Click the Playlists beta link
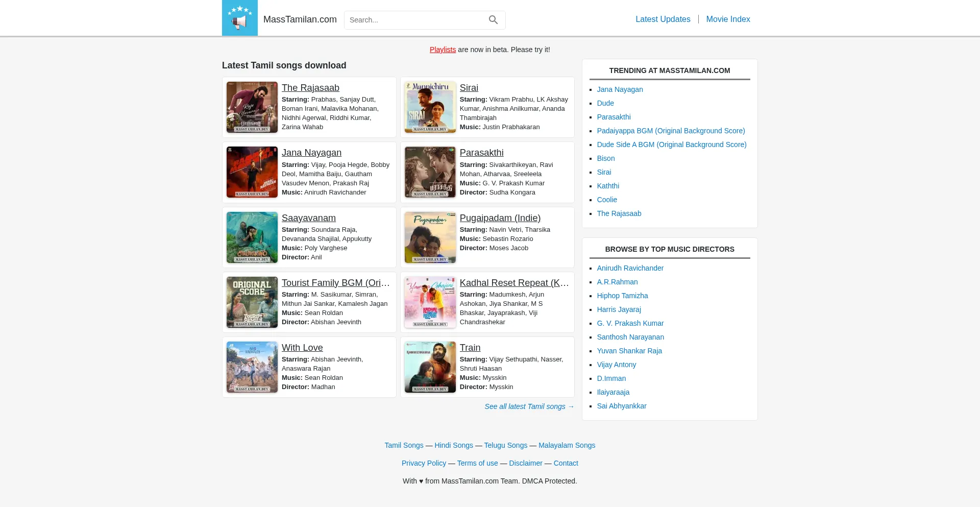The height and width of the screenshot is (507, 980). (442, 50)
